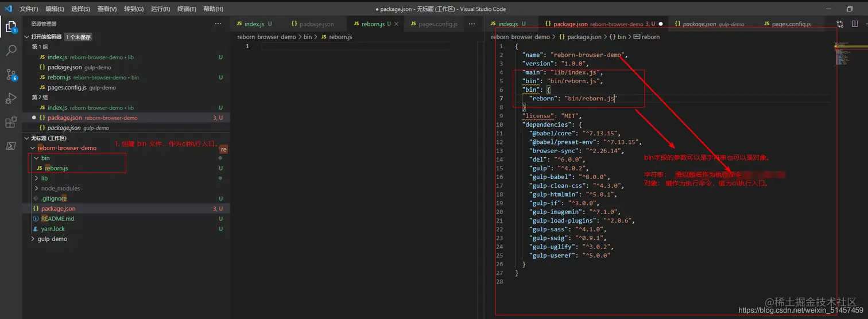Click the split editor icon in right toolbar

855,24
